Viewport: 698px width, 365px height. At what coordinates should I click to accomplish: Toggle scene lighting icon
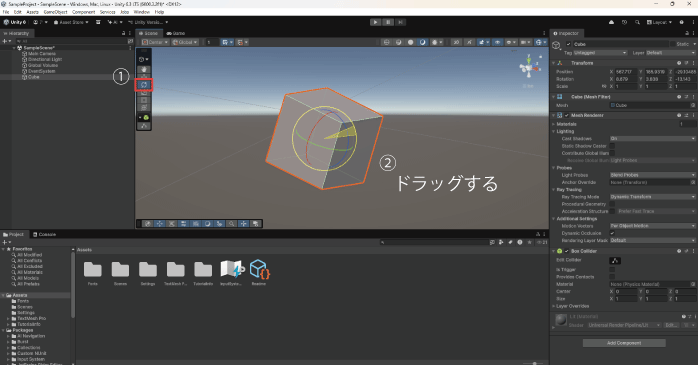click(x=469, y=42)
